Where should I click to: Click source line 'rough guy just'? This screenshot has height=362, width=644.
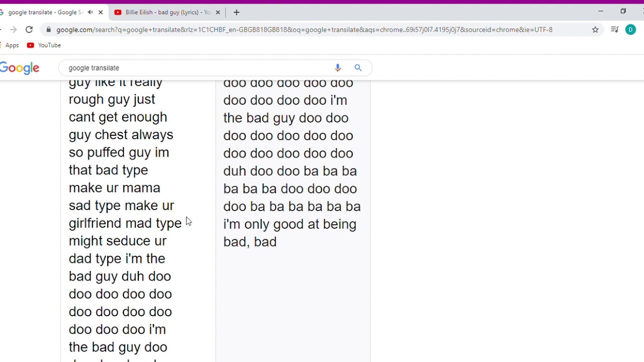tap(112, 100)
